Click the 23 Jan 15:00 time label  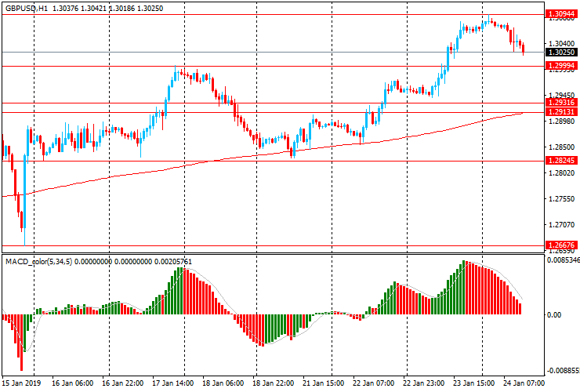474,383
